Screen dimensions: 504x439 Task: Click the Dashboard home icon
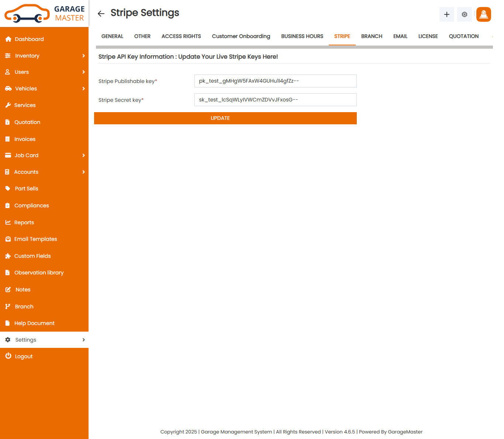pos(8,39)
